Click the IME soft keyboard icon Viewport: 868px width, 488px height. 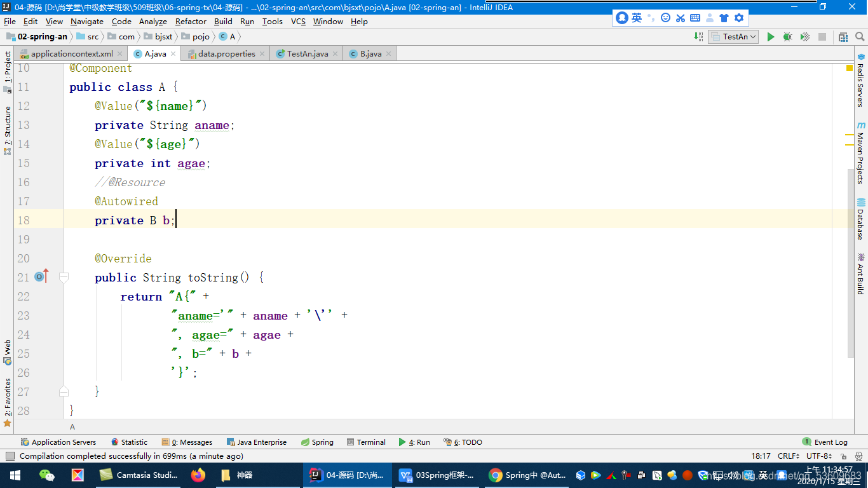[x=695, y=18]
